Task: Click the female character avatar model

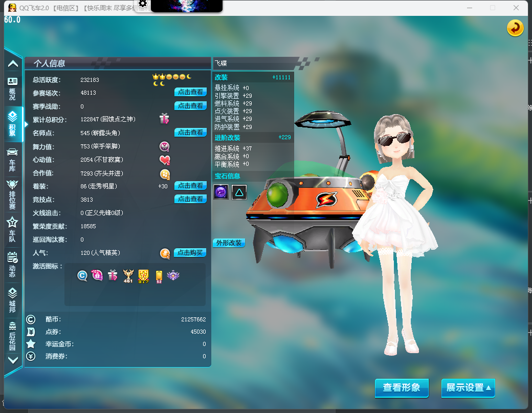Action: [x=395, y=234]
